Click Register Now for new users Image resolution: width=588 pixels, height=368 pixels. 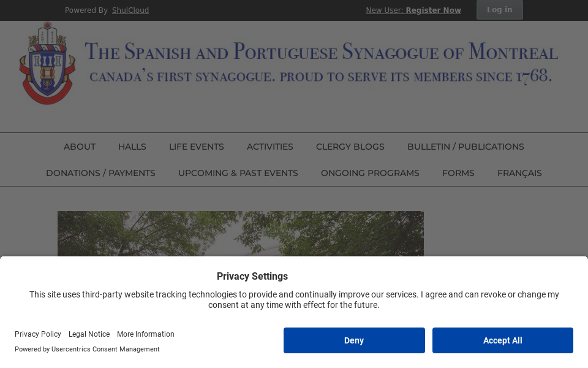tap(433, 10)
